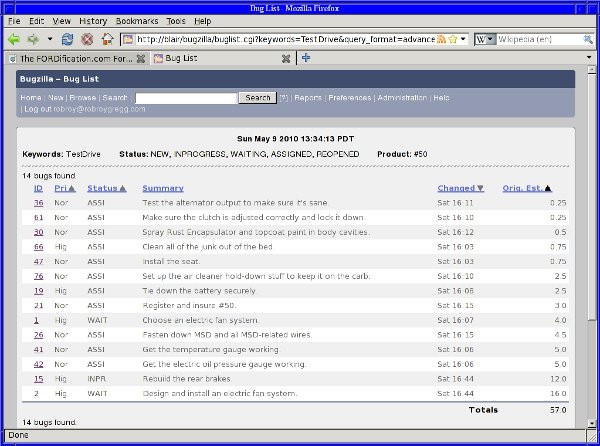Click the vertical scrollbar thumb

pyautogui.click(x=592, y=197)
